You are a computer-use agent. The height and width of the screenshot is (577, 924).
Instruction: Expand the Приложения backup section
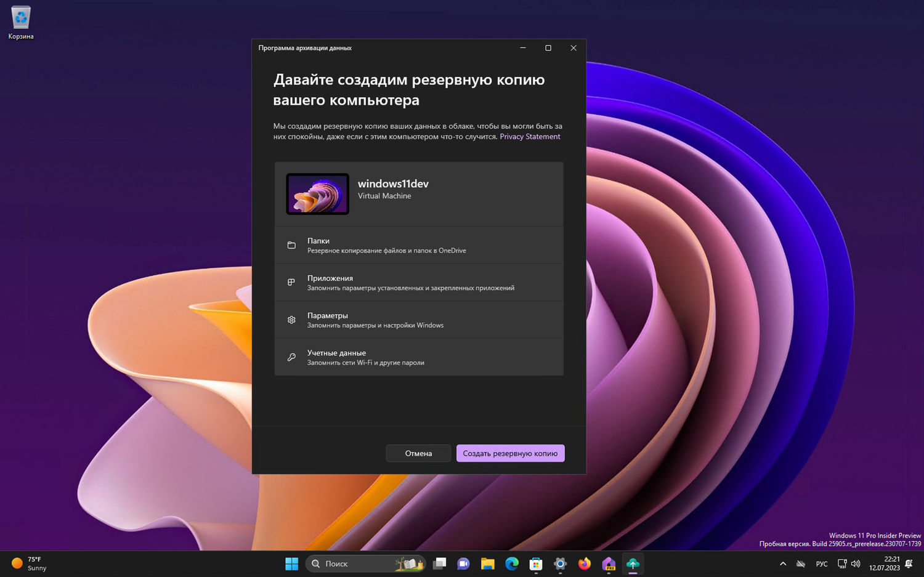419,283
